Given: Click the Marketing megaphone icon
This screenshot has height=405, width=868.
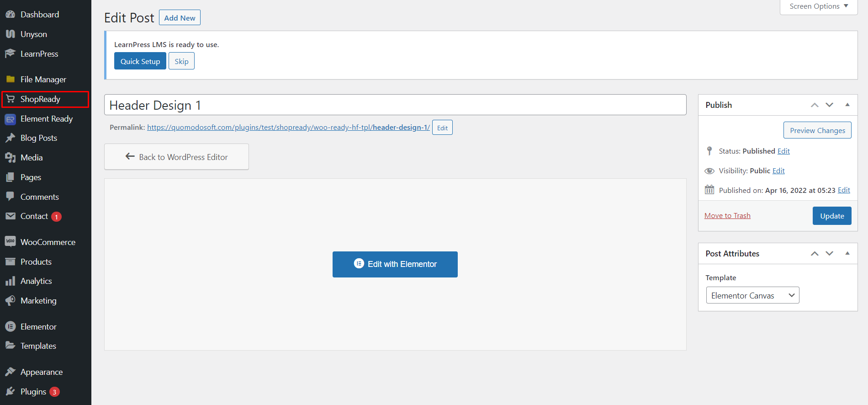Looking at the screenshot, I should tap(11, 301).
